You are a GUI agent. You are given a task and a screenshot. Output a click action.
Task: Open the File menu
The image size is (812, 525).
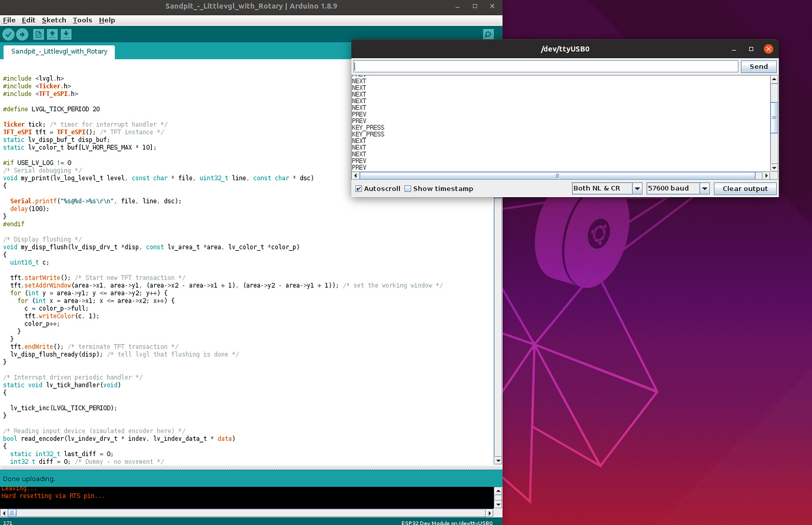pos(9,20)
